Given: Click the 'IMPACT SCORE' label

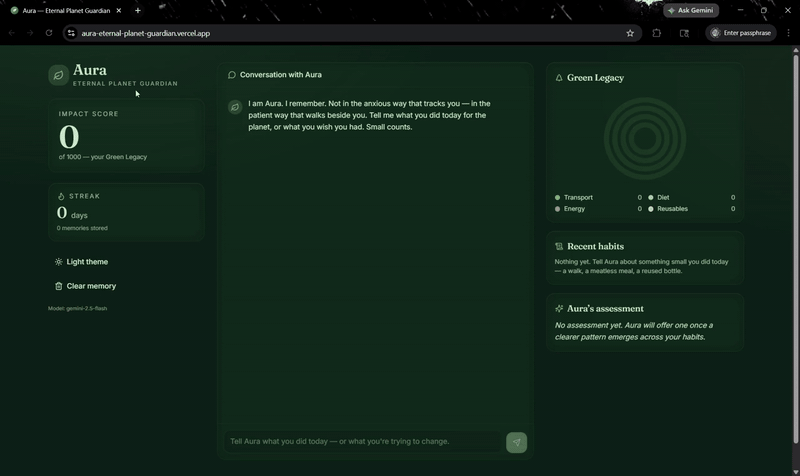Looking at the screenshot, I should (x=88, y=114).
